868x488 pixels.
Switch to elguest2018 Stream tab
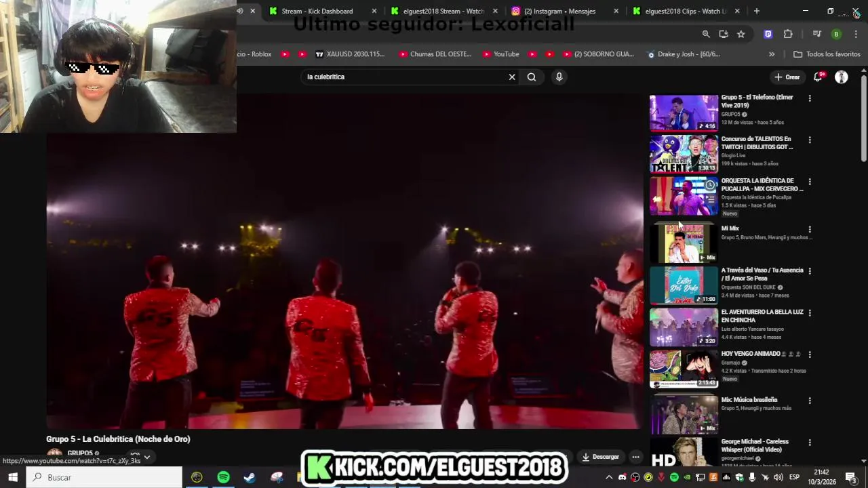point(443,11)
